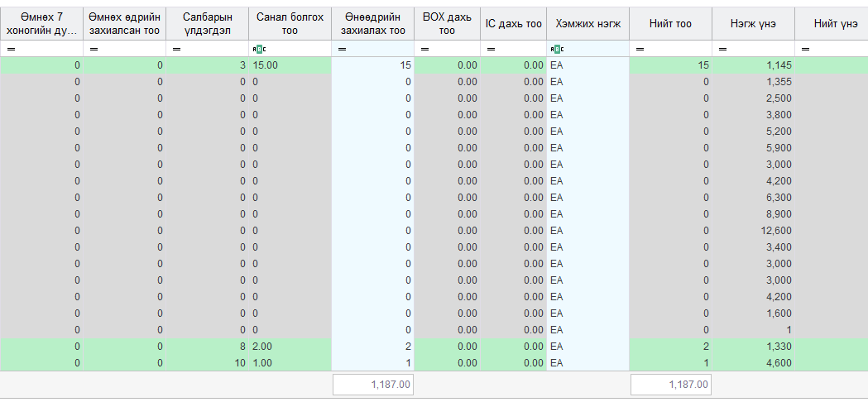Click the filter field under Нийт үнэ

[832, 50]
